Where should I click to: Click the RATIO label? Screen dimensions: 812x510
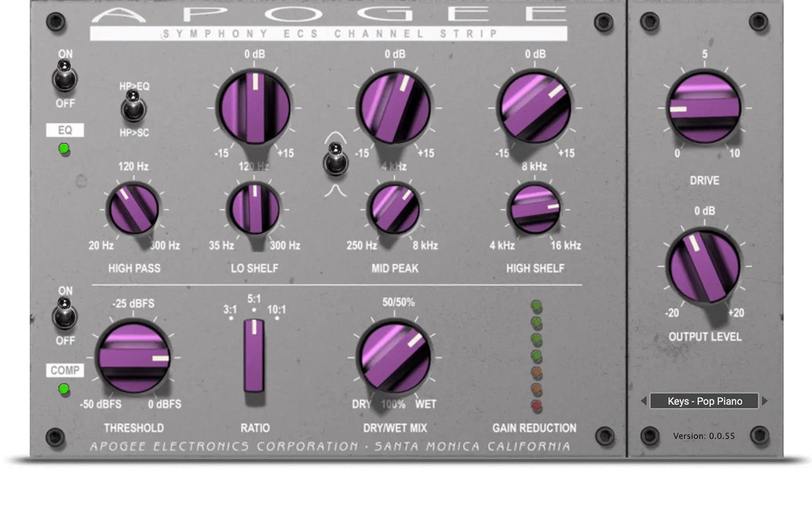tap(255, 428)
